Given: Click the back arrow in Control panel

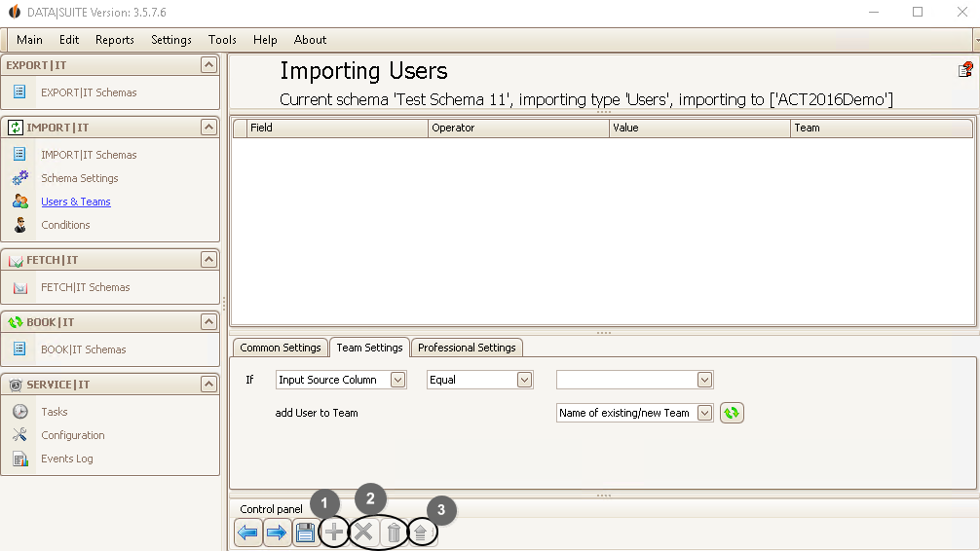Looking at the screenshot, I should pos(248,533).
